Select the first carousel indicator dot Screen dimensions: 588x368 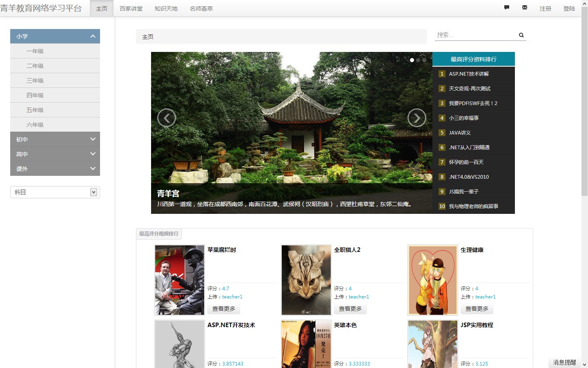click(x=412, y=60)
